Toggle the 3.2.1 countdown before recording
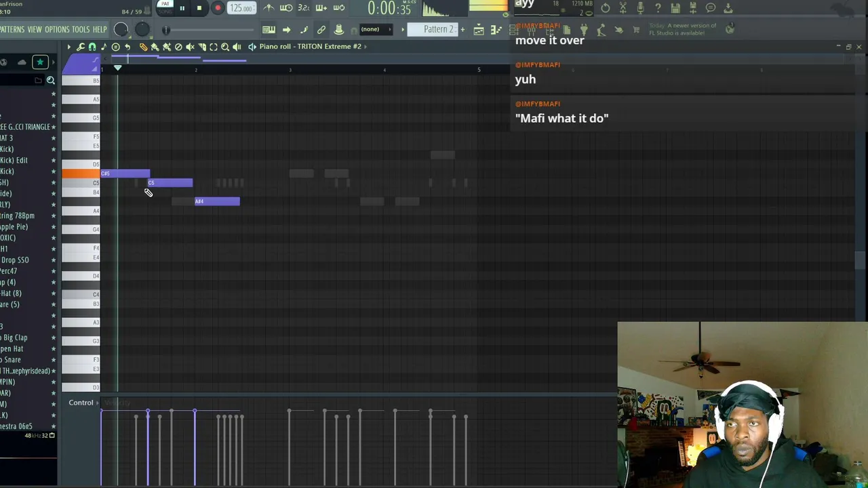The image size is (868, 488). click(303, 8)
